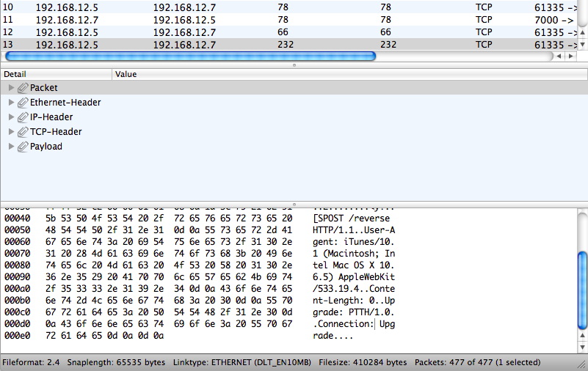Screen dimensions: 588x371
Task: Click ASCII text gent: iTunes/10.
Action: click(x=353, y=242)
